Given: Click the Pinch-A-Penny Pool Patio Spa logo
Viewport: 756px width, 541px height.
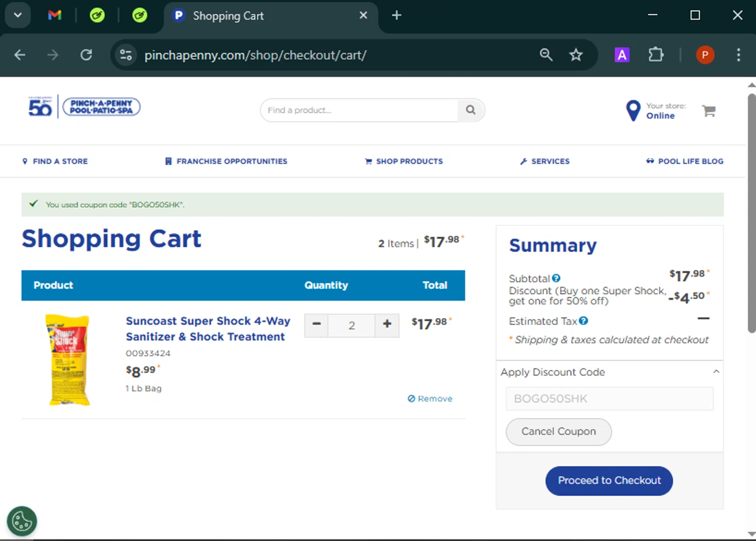Looking at the screenshot, I should [101, 106].
